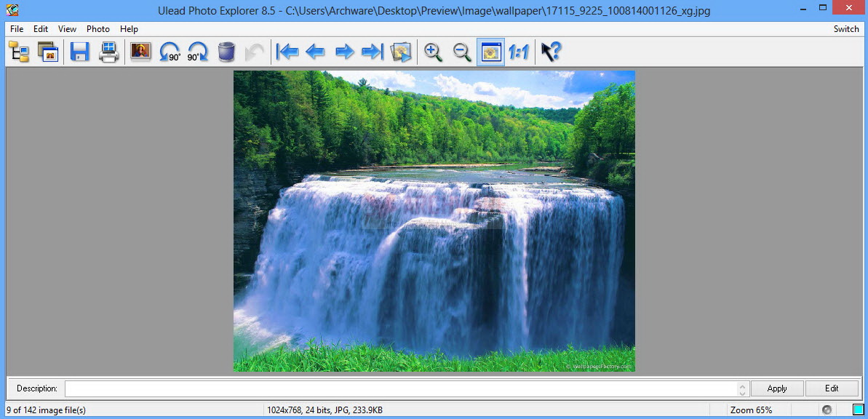Zoom in on the waterfall photo

click(x=432, y=51)
